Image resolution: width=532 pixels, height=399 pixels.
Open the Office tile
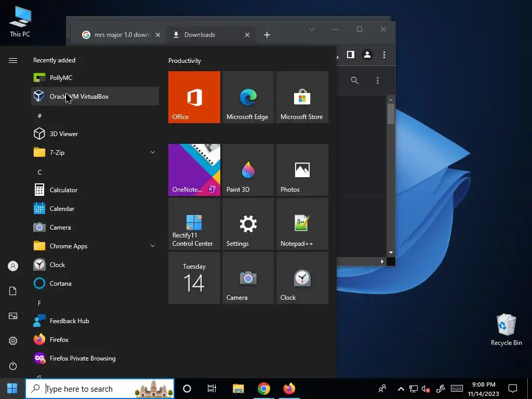[194, 97]
